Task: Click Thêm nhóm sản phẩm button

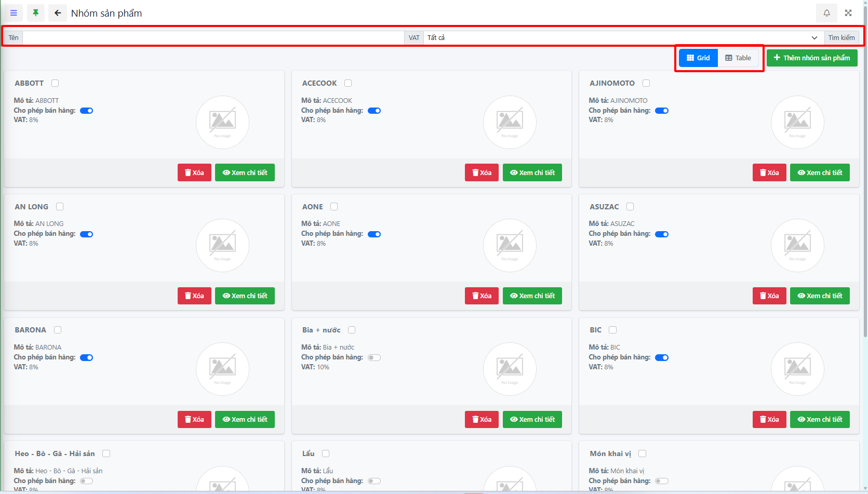Action: tap(812, 58)
